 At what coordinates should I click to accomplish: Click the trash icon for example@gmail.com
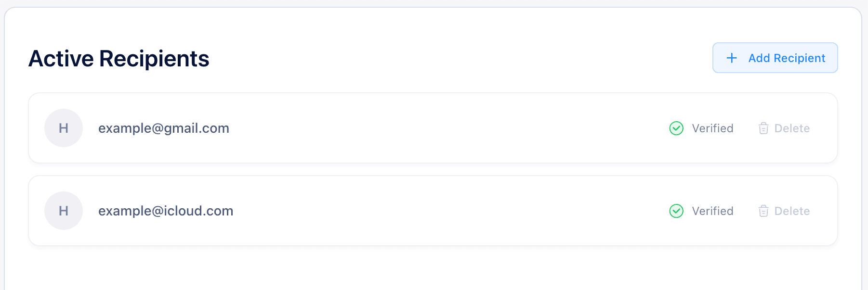click(763, 128)
